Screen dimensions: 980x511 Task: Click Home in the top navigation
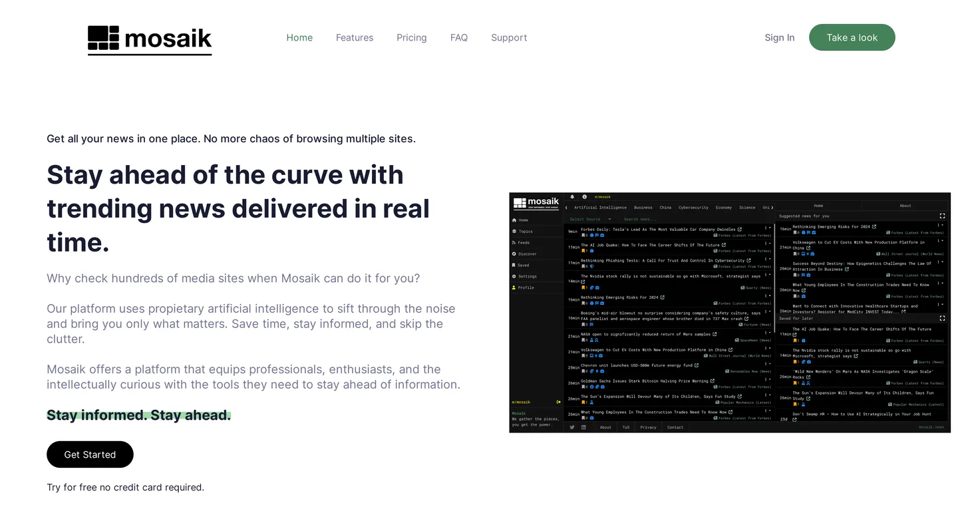(299, 38)
